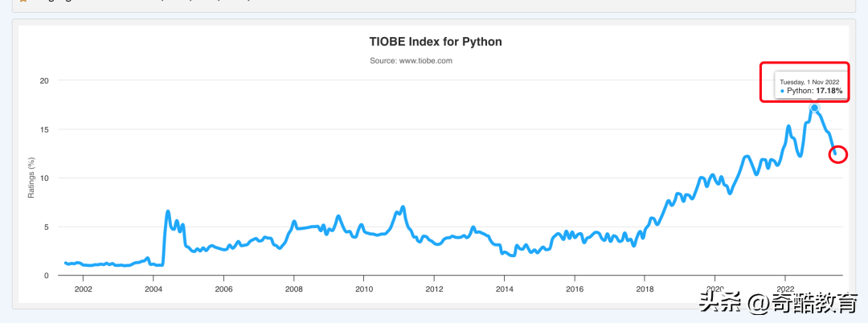The width and height of the screenshot is (868, 323).
Task: Click the highlighted Nov 2022 data point
Action: (814, 108)
